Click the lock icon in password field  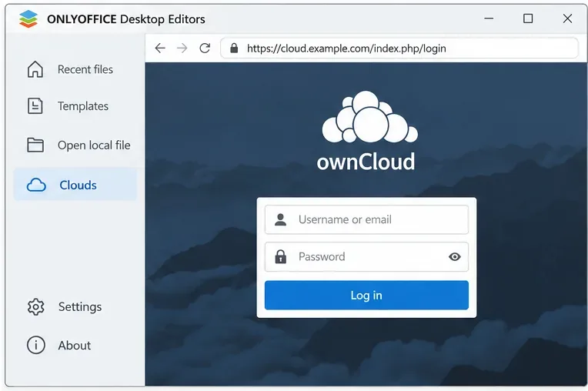pos(280,257)
